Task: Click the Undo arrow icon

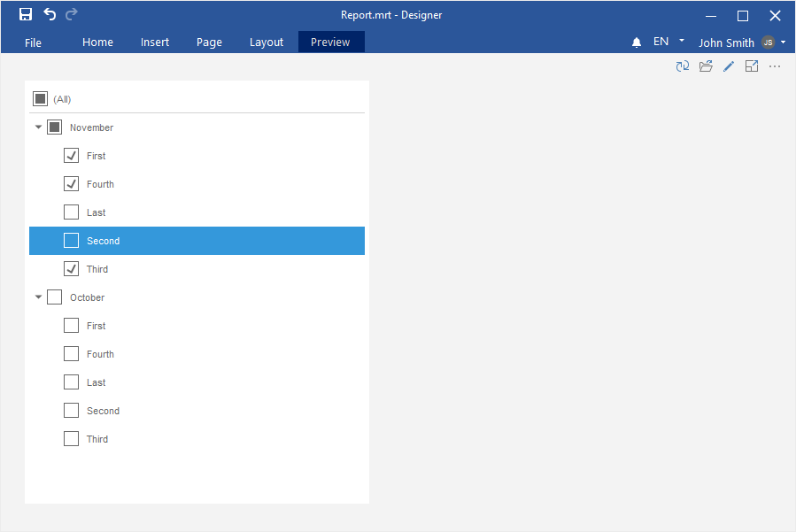Action: coord(50,14)
